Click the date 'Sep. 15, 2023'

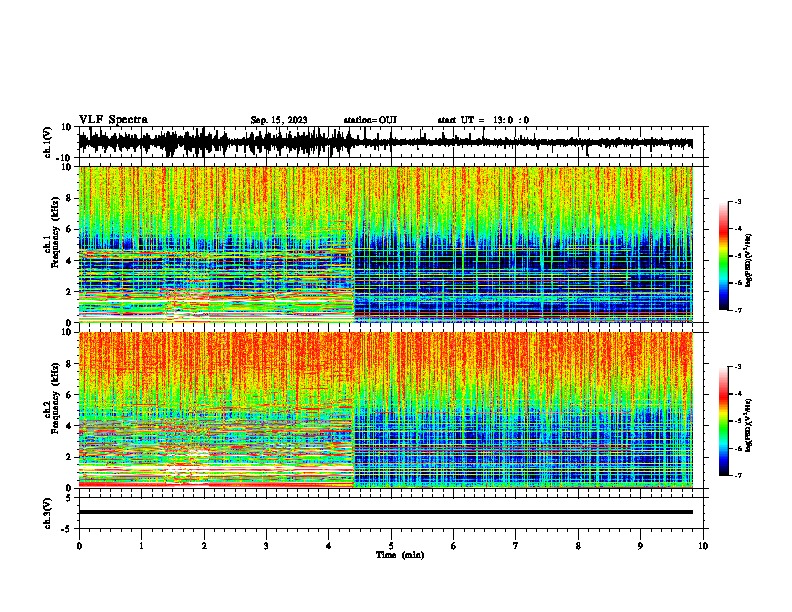click(x=279, y=120)
